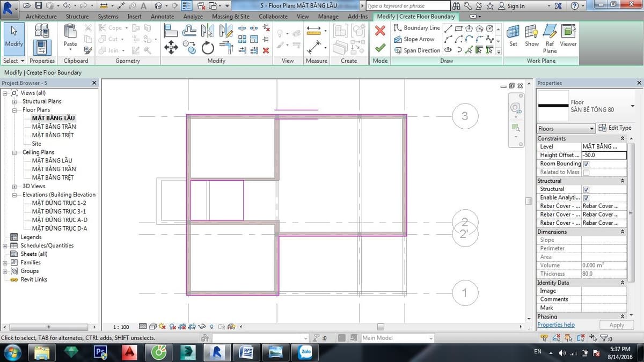Viewport: 644px width, 362px height.
Task: Click the Save icon in quick access toolbar
Action: 38,6
